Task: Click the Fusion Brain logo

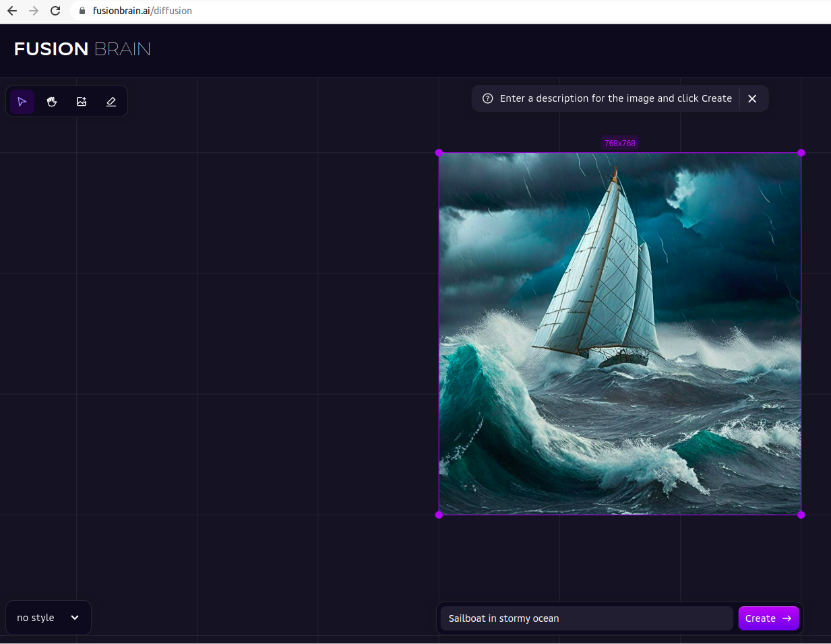Action: [x=82, y=49]
